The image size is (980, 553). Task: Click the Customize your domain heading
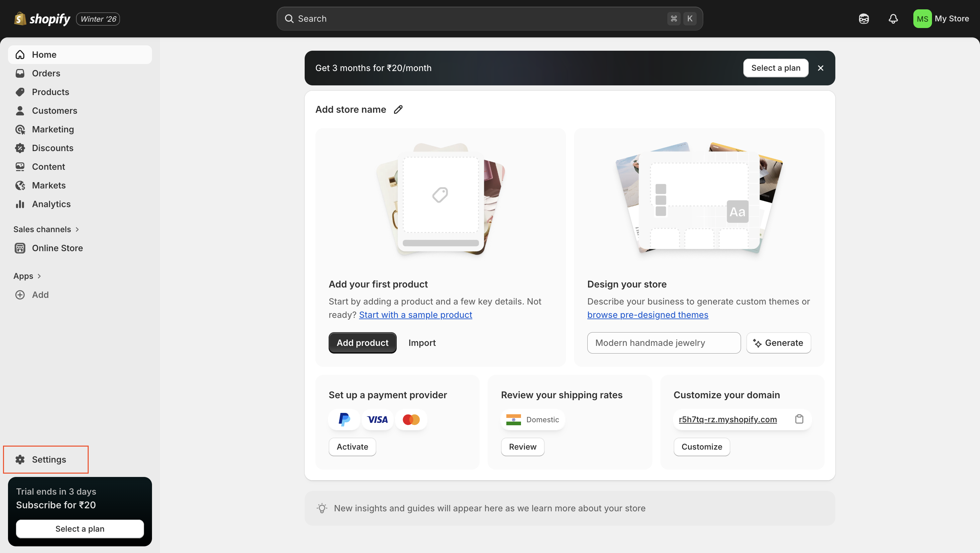727,395
